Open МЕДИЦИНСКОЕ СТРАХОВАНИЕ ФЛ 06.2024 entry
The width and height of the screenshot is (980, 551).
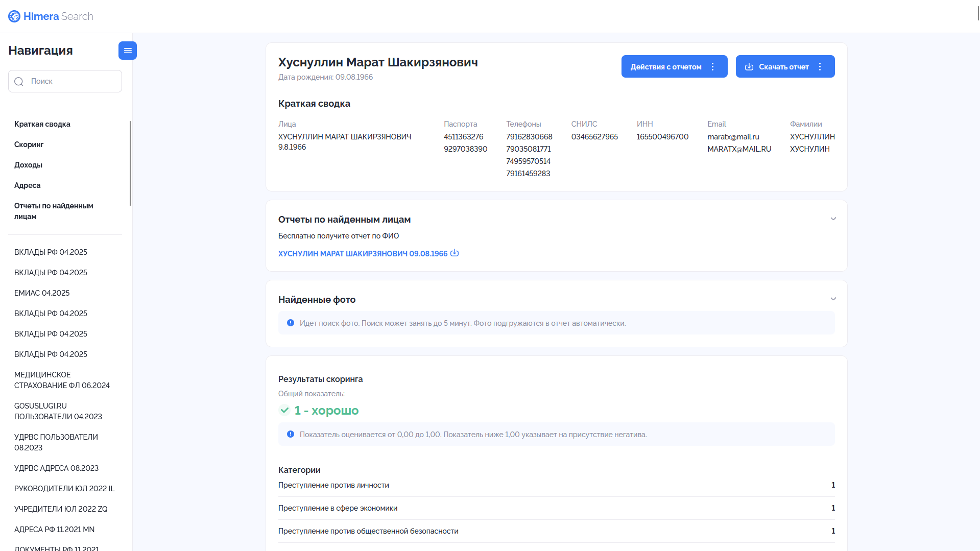tap(62, 380)
